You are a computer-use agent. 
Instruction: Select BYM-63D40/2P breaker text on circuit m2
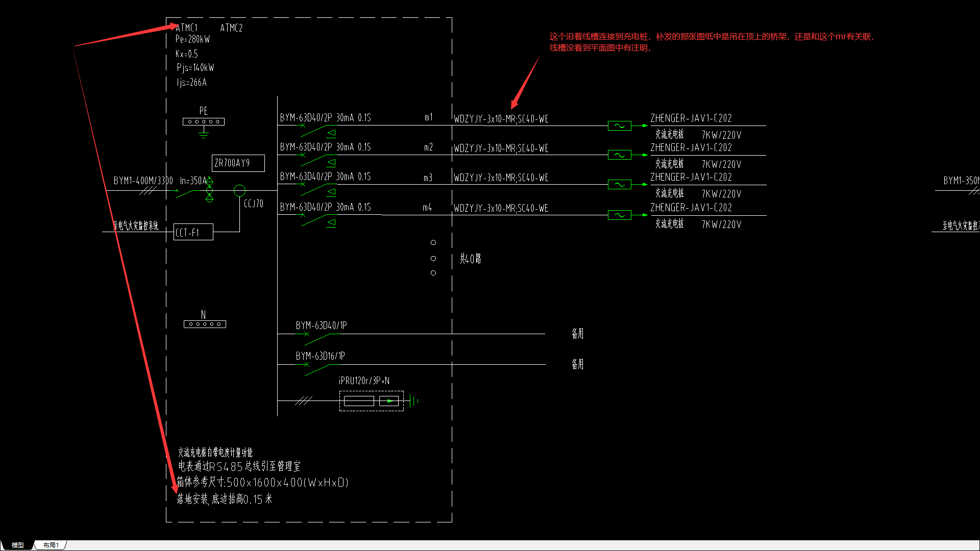tap(306, 147)
